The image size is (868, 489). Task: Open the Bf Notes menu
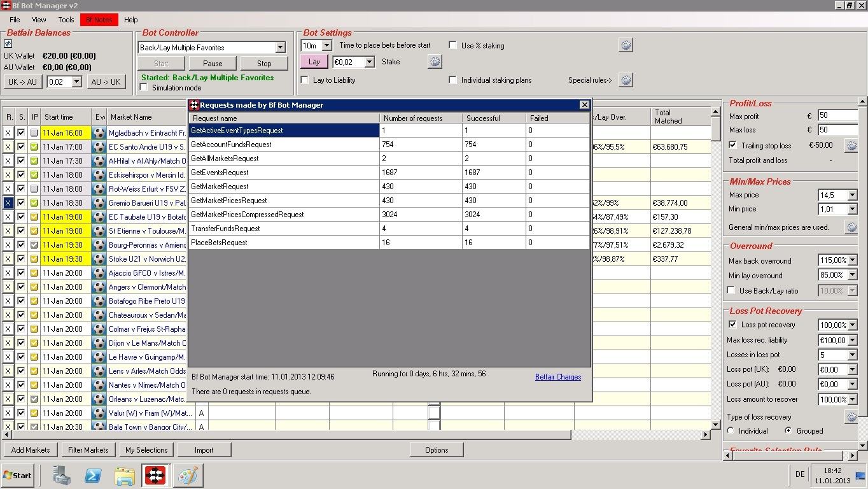click(99, 20)
